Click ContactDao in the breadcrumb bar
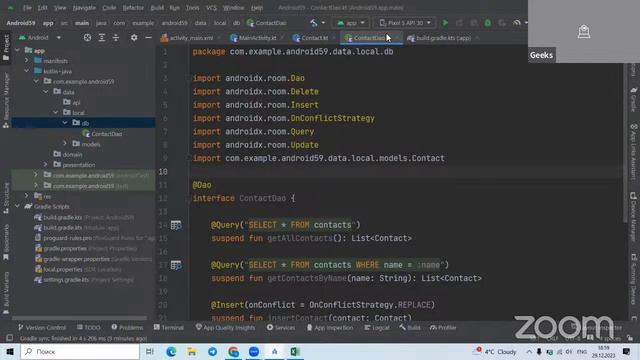 pyautogui.click(x=267, y=23)
